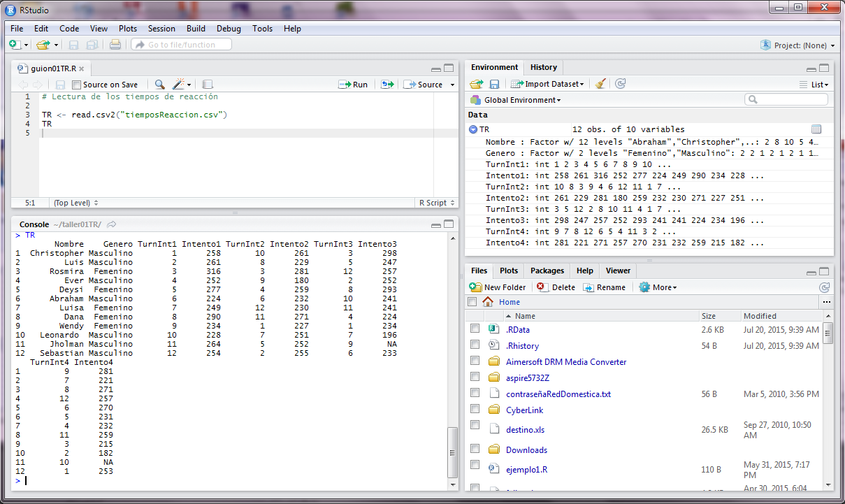Open the Downloads folder link
This screenshot has width=845, height=504.
click(x=526, y=449)
